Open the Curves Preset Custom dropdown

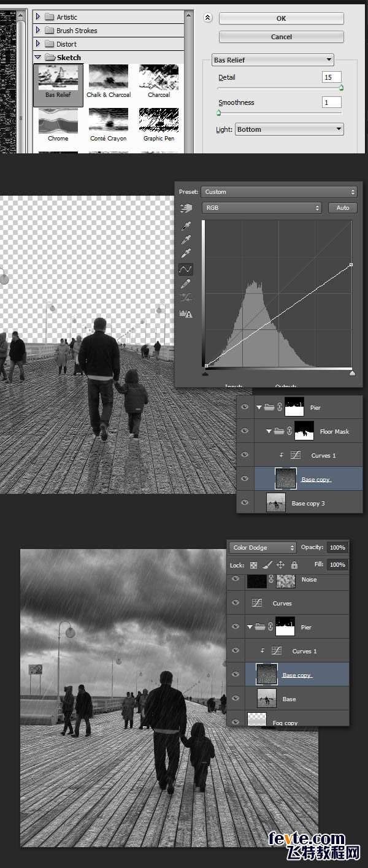point(280,192)
